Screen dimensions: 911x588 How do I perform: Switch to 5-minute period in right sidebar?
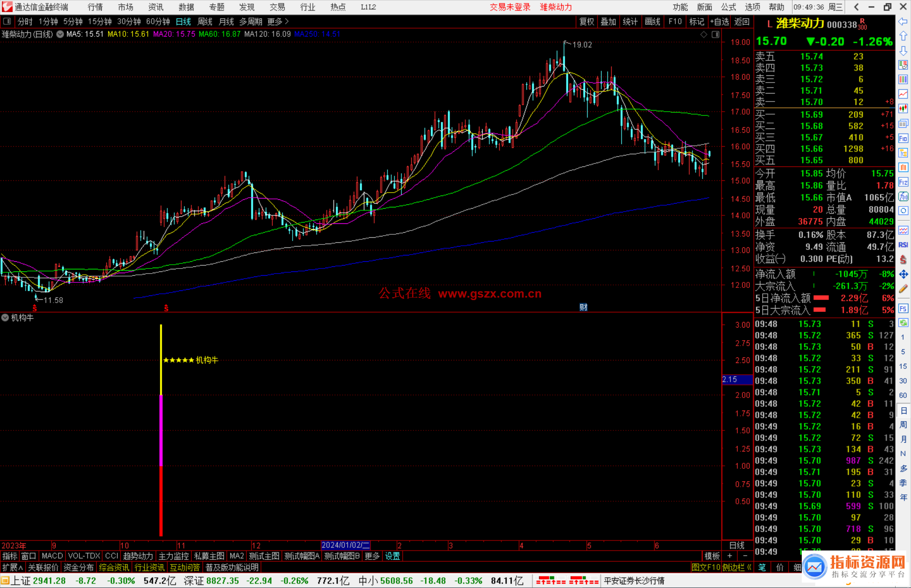(903, 352)
